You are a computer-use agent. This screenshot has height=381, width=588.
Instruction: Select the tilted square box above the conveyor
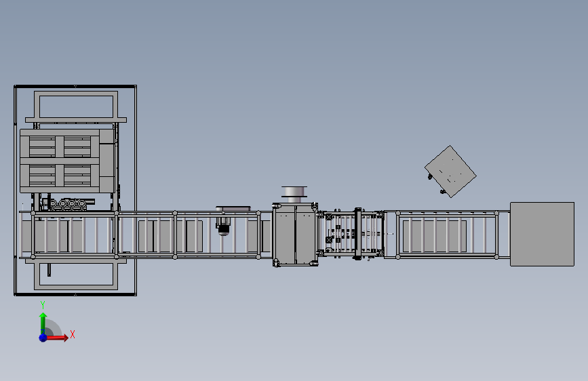[x=450, y=172]
